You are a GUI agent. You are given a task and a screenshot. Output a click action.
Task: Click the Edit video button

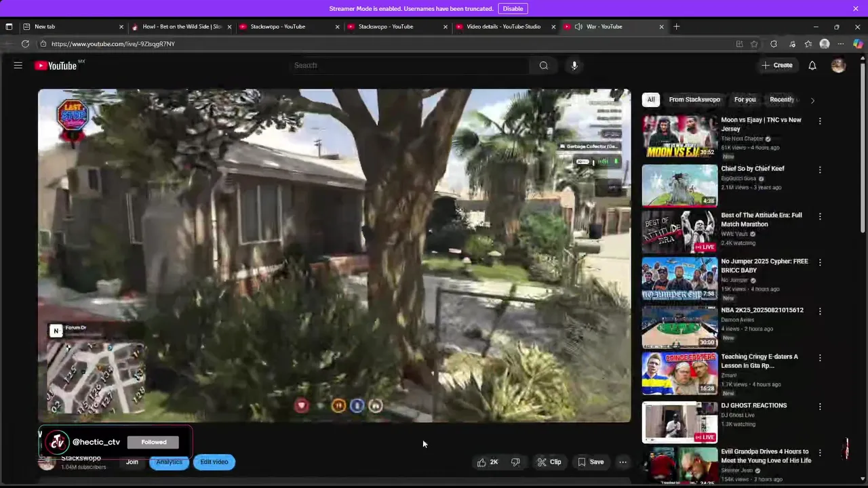(214, 462)
